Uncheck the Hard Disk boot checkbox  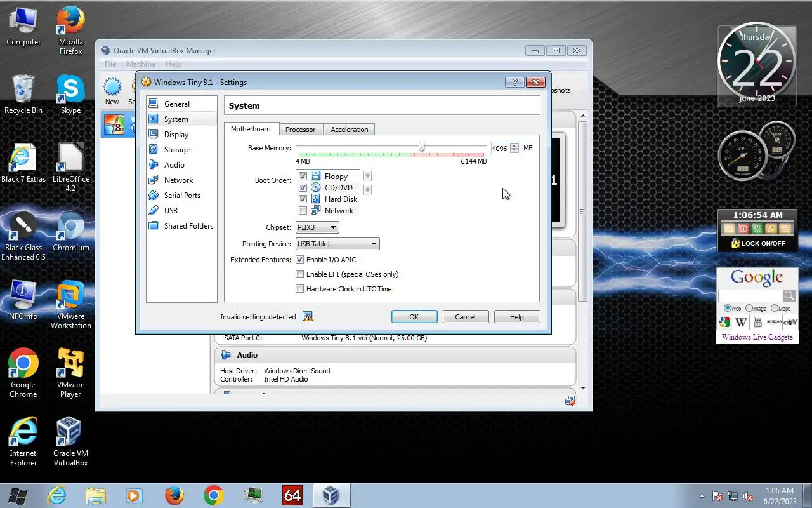point(303,199)
